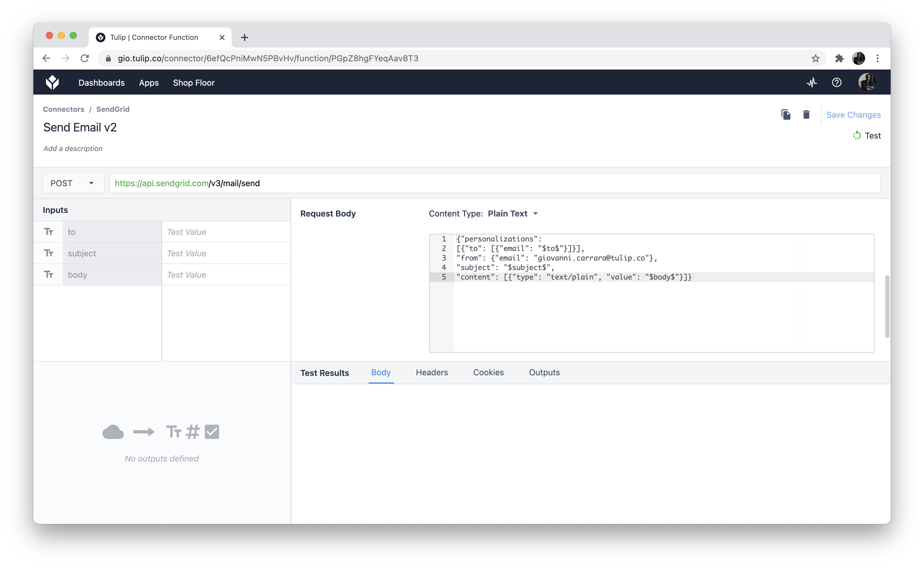Open the Dashboards menu
Image resolution: width=924 pixels, height=568 pixels.
click(x=102, y=83)
